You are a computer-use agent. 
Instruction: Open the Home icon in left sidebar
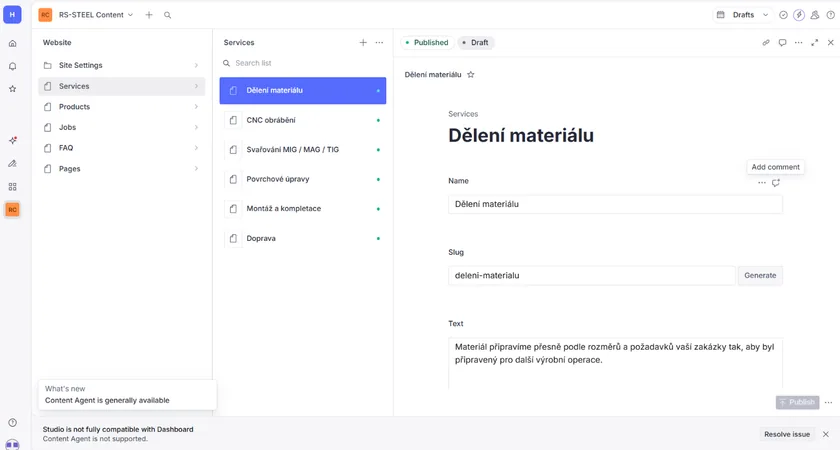click(x=12, y=43)
